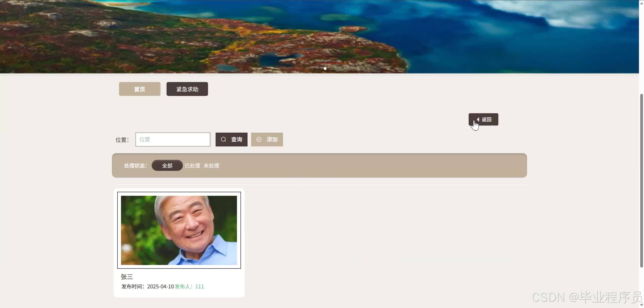644x308 pixels.
Task: Go to the 首页 tab
Action: pos(140,89)
